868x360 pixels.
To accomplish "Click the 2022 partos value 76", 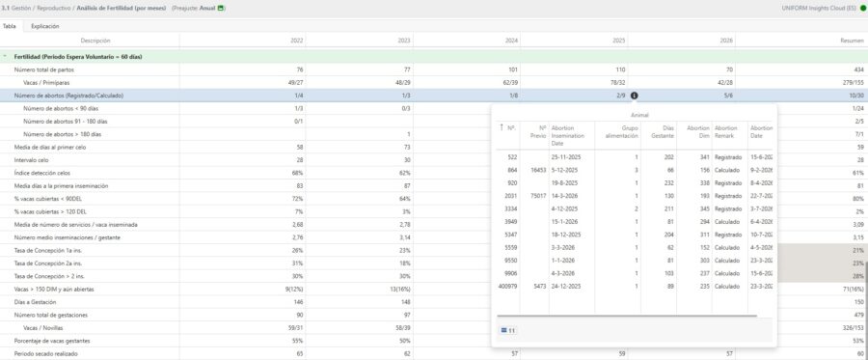I will click(300, 69).
